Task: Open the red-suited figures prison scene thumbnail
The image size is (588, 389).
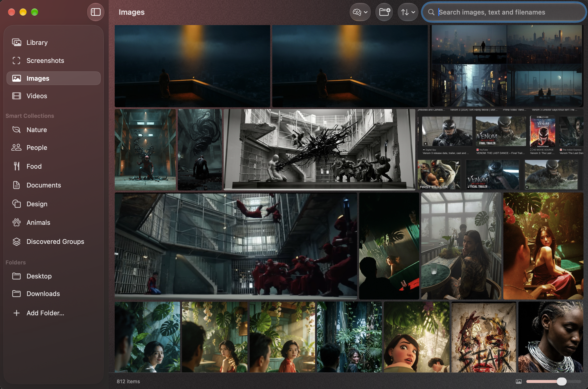Action: coord(236,246)
